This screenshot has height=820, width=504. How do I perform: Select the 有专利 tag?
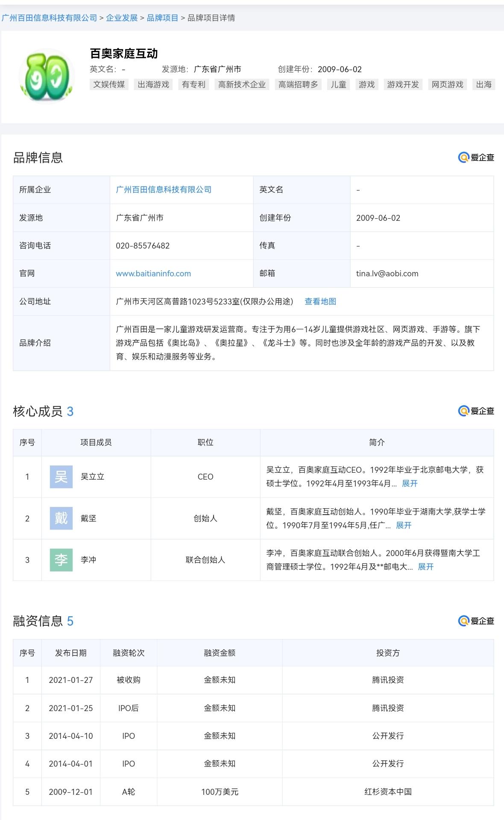click(193, 85)
